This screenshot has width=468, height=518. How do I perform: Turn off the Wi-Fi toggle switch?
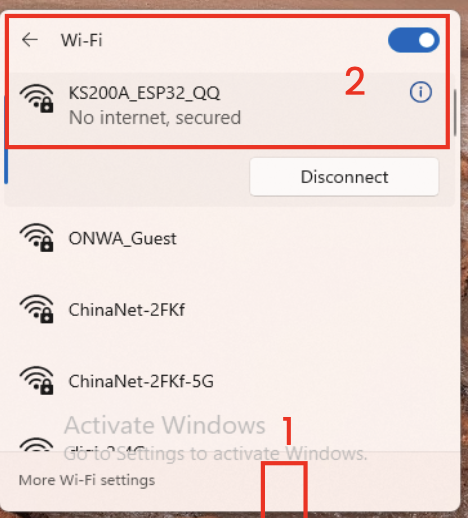(x=413, y=40)
